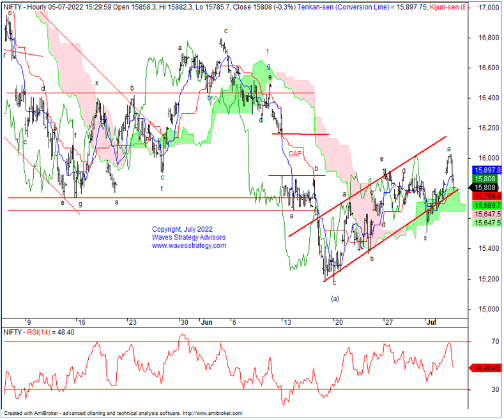Image resolution: width=504 pixels, height=420 pixels.
Task: Click the 16,000 price axis label
Action: coord(489,158)
